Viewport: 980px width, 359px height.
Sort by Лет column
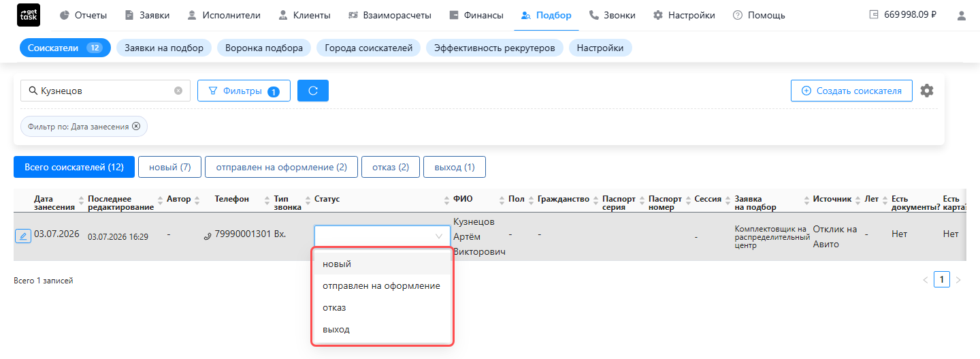(x=885, y=200)
